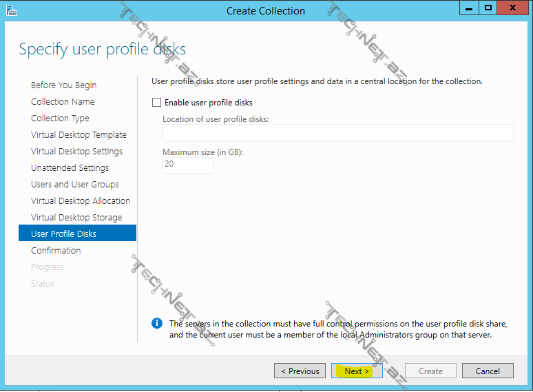Open the Virtual Desktop Template step

coord(79,135)
